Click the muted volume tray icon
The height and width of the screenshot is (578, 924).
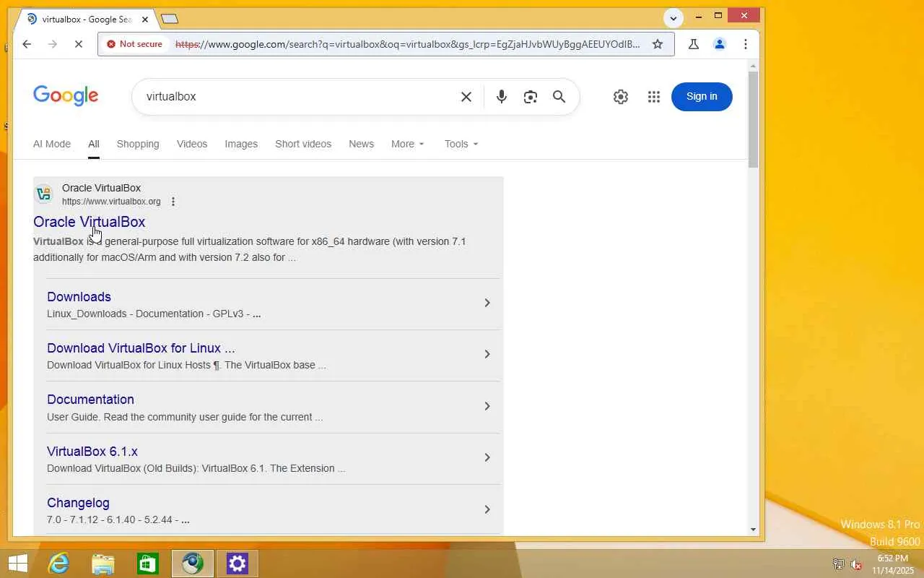pos(856,564)
